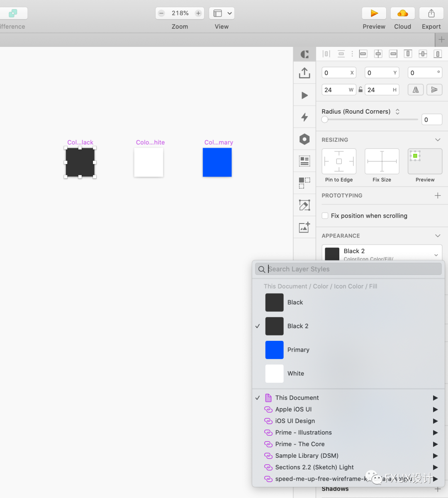Click the lightning bolt plugin icon

304,117
